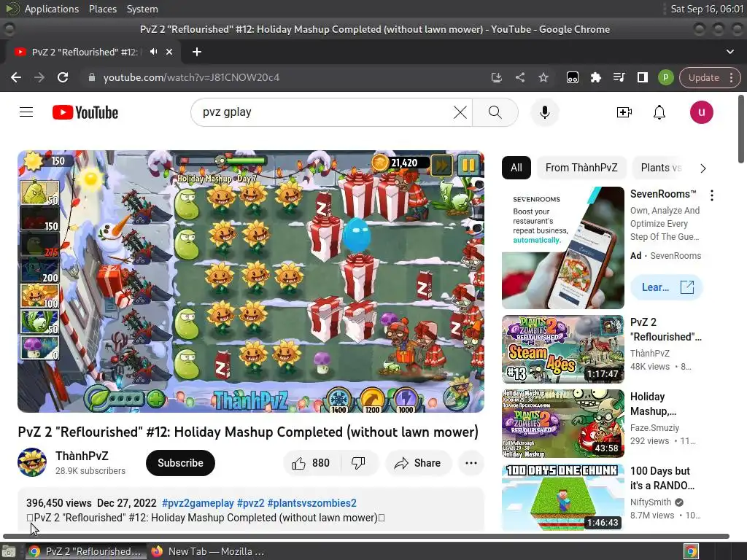Open the ThànhPvZ channel name
This screenshot has width=747, height=560.
[x=82, y=456]
